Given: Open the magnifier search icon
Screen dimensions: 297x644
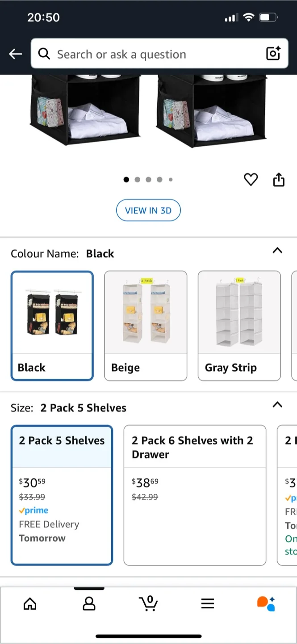Looking at the screenshot, I should [x=44, y=54].
